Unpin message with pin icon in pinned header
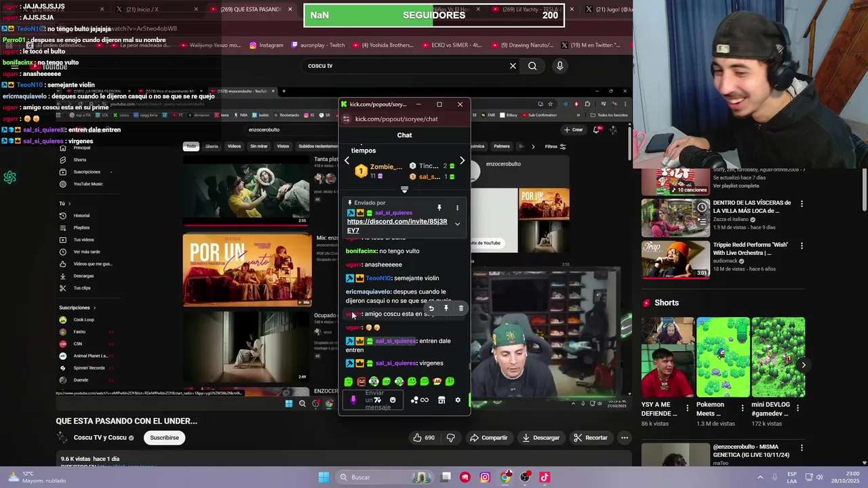The width and height of the screenshot is (868, 488). point(439,208)
